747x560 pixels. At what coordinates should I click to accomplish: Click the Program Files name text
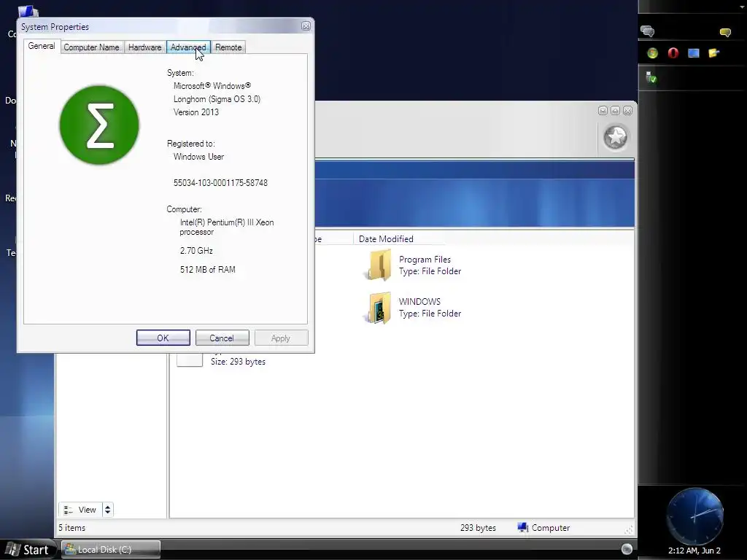tap(425, 260)
